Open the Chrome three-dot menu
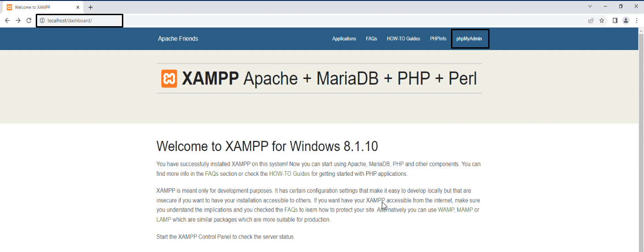This screenshot has height=252, width=644. pyautogui.click(x=637, y=21)
